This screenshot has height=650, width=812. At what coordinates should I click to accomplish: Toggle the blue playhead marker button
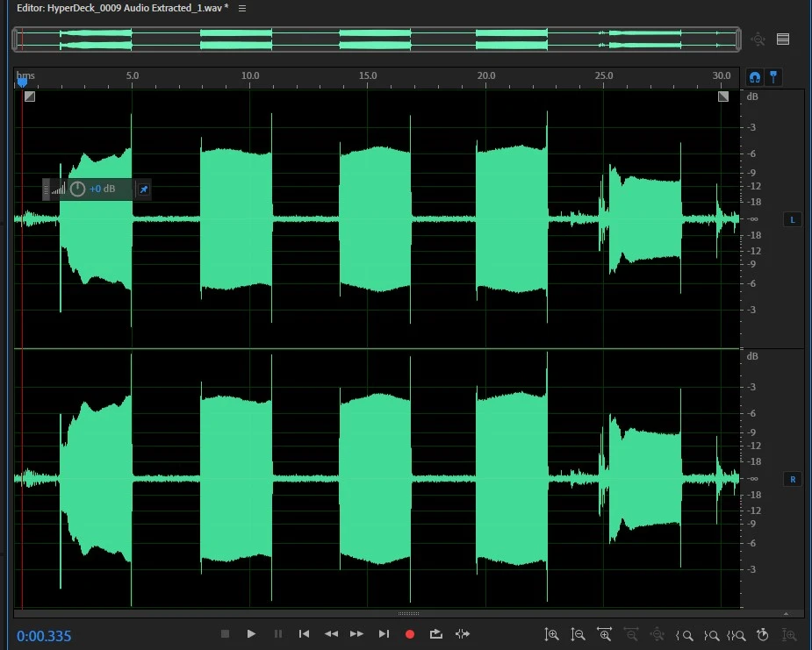772,77
